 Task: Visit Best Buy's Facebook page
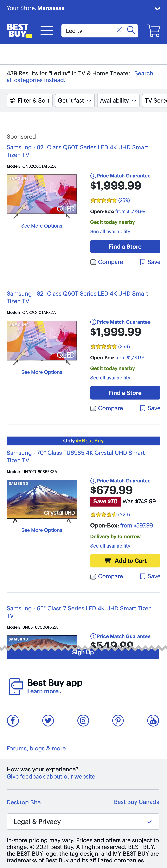click(13, 721)
